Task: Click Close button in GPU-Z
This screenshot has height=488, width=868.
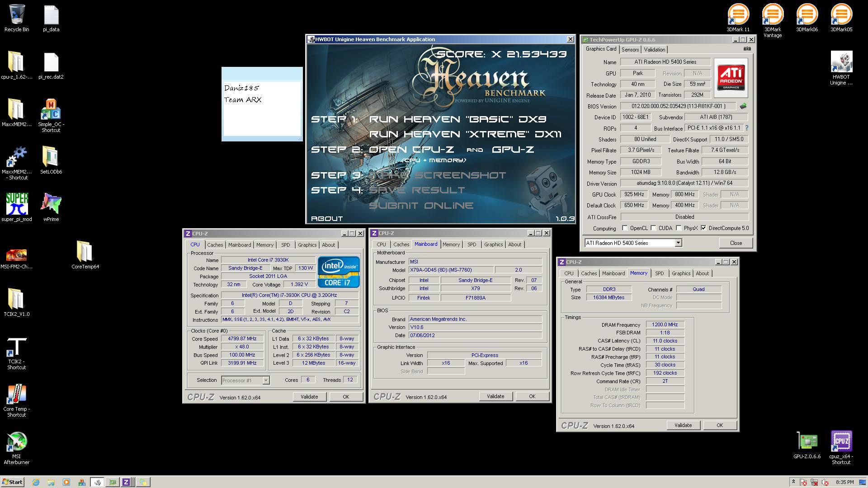Action: point(736,243)
